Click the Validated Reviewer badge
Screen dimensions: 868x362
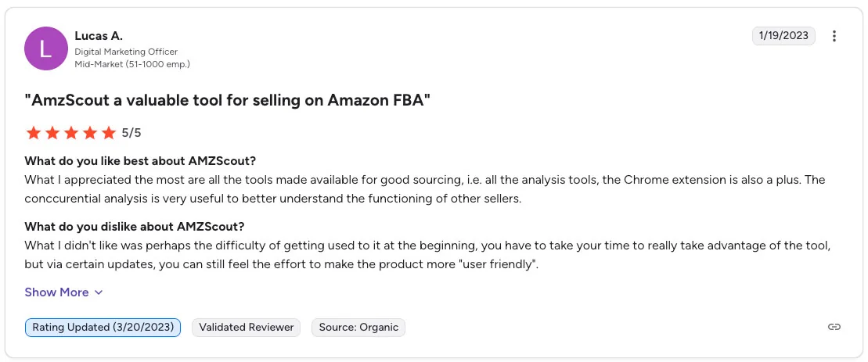(247, 327)
